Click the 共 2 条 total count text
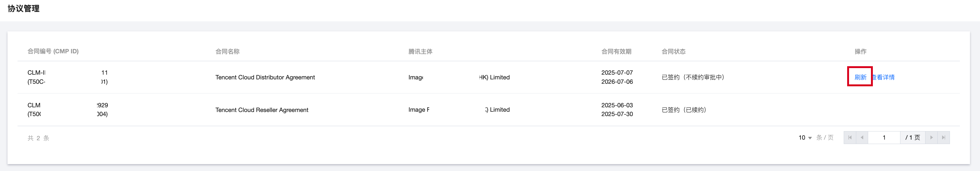This screenshot has height=171, width=980. click(39, 138)
